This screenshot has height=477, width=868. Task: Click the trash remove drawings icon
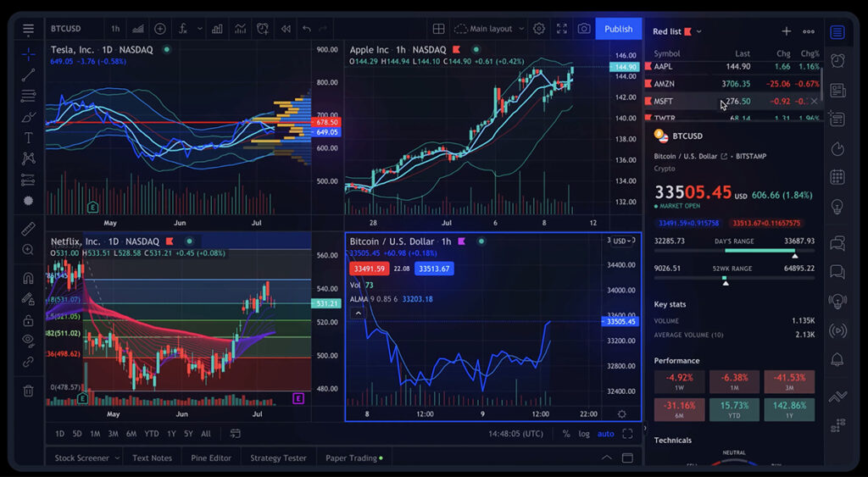click(28, 391)
